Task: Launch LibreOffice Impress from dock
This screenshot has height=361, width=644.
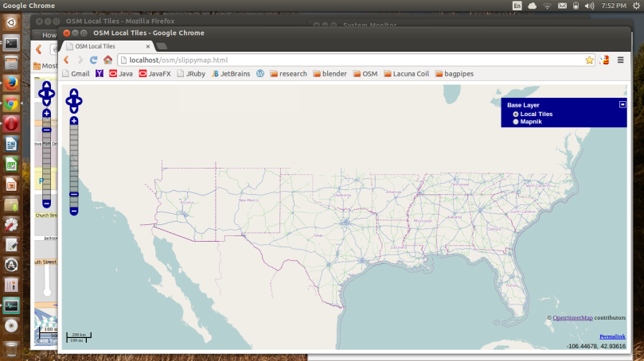Action: tap(11, 184)
